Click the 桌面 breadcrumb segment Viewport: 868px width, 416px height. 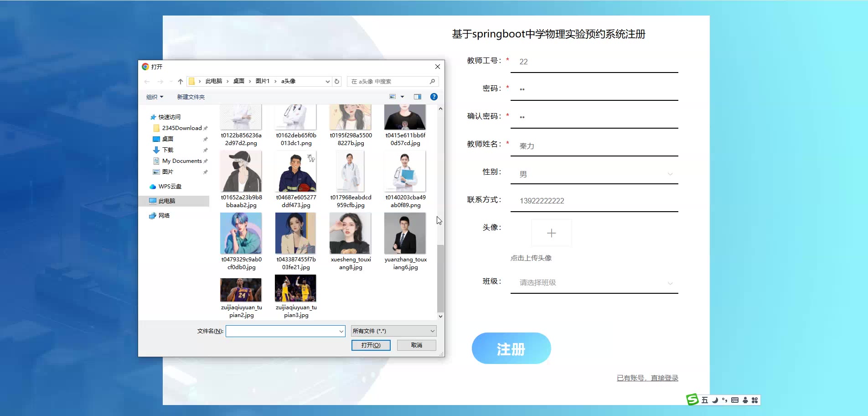[239, 81]
